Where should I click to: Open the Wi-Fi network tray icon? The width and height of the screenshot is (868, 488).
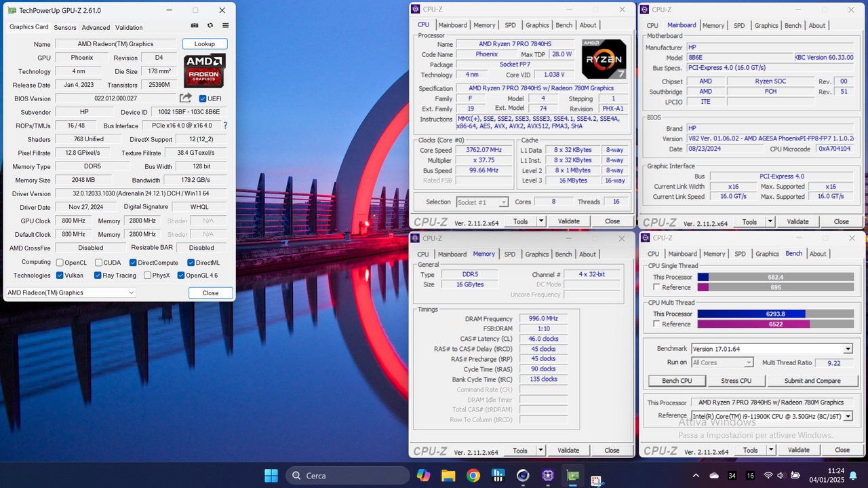[768, 476]
